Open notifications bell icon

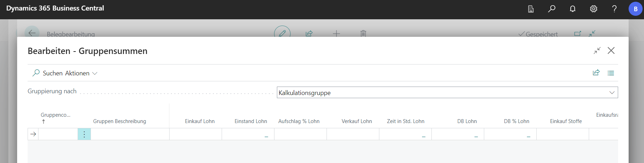(573, 9)
